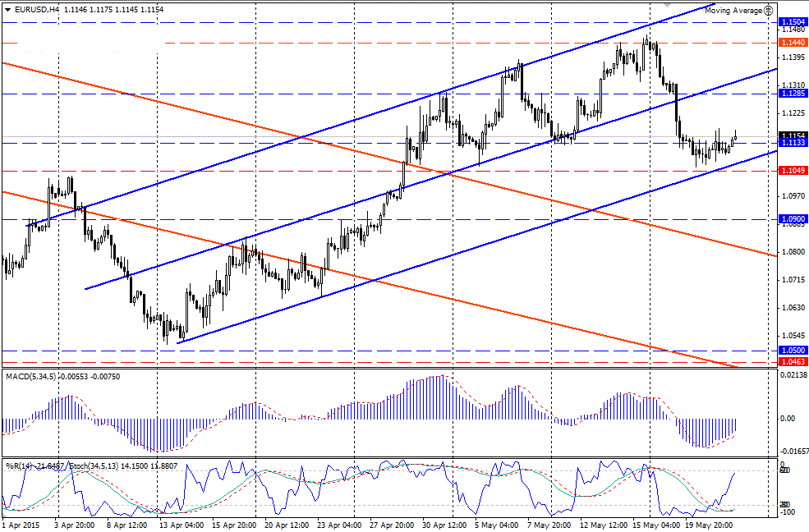Open the arrow beside the EURUSD,H4 title
Image resolution: width=809 pixels, height=532 pixels.
coord(7,9)
